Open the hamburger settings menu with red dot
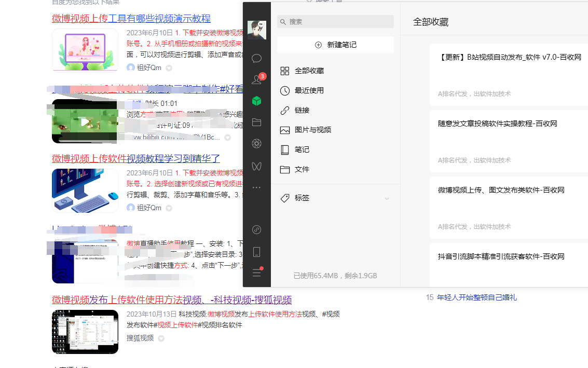Viewport: 588px width, 368px height. [x=257, y=272]
